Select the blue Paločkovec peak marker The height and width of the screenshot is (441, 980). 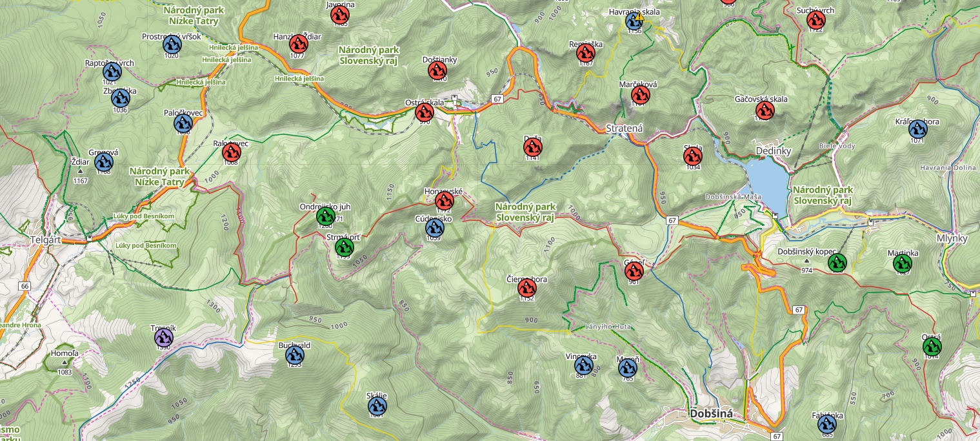coord(184,122)
